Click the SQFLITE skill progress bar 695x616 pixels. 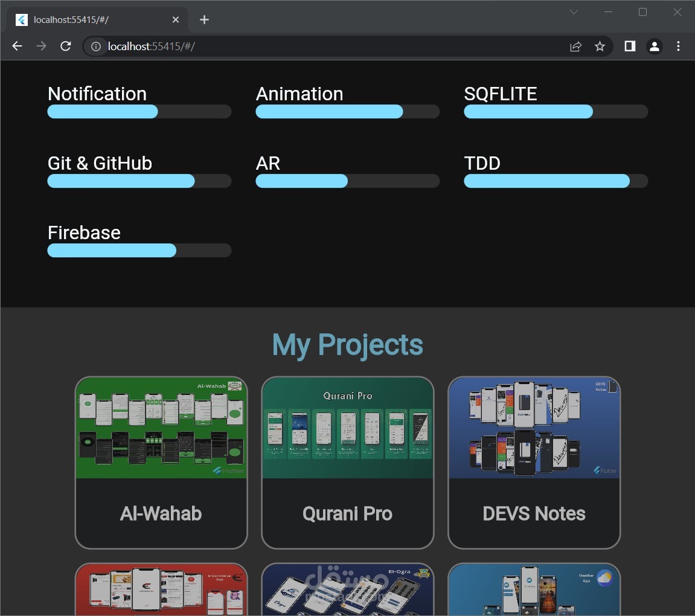coord(556,111)
